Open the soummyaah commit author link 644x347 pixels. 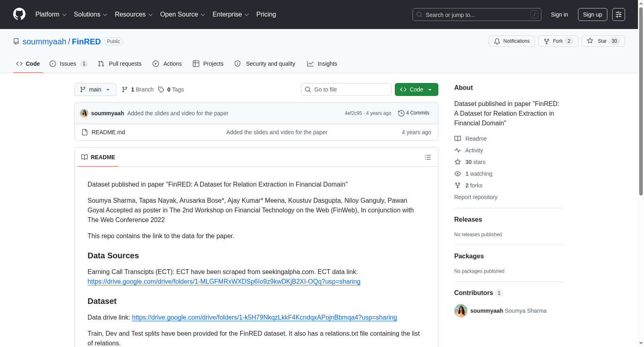[107, 113]
